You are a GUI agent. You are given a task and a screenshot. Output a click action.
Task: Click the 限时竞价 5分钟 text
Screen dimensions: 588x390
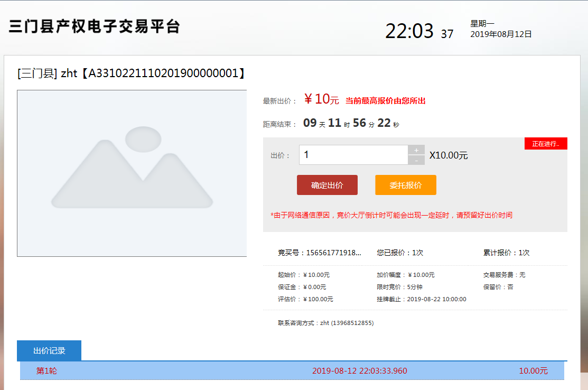click(x=400, y=287)
